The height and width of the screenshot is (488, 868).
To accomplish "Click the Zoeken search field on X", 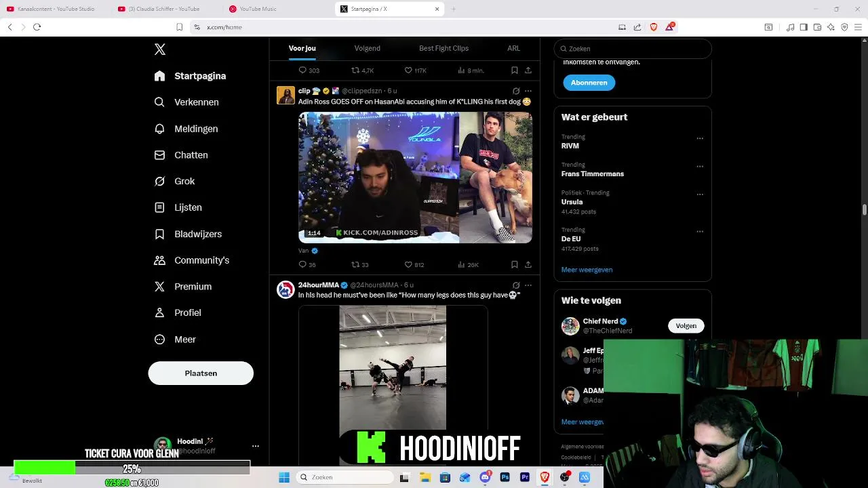I will [x=633, y=49].
